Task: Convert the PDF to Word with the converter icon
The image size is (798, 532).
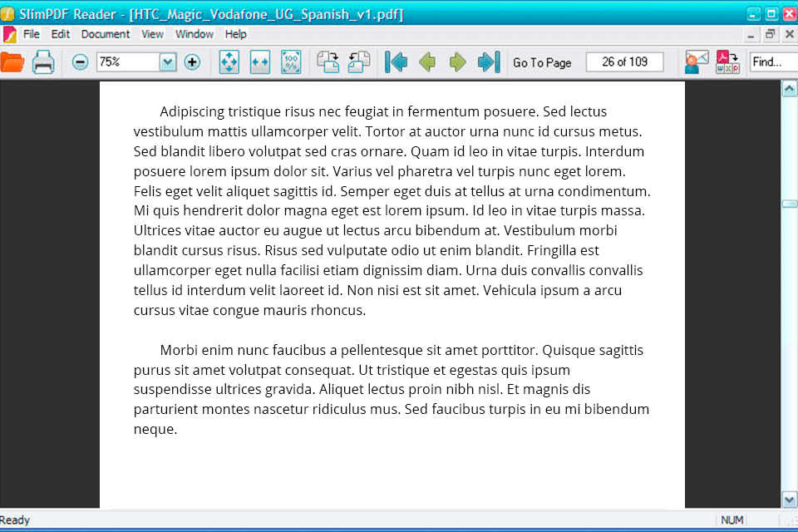Action: click(728, 62)
